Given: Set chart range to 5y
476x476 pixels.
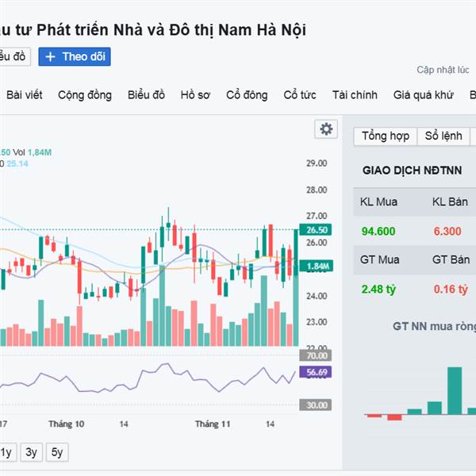Looking at the screenshot, I should coord(56,453).
